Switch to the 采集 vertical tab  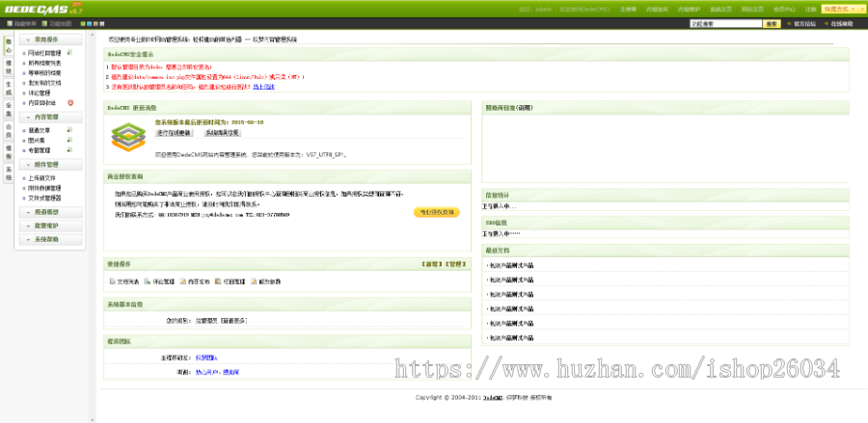point(9,110)
